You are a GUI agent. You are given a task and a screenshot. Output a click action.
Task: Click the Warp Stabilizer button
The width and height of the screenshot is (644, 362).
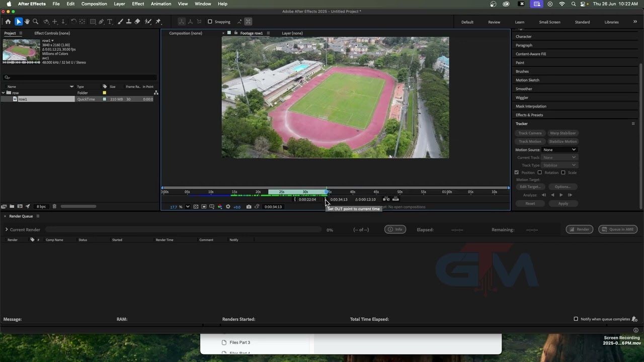[x=562, y=133]
